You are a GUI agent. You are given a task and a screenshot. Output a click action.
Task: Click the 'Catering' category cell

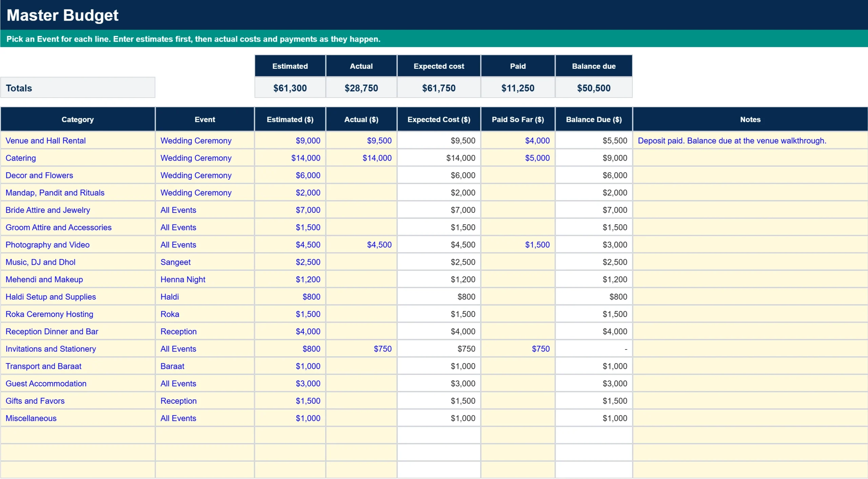(78, 158)
